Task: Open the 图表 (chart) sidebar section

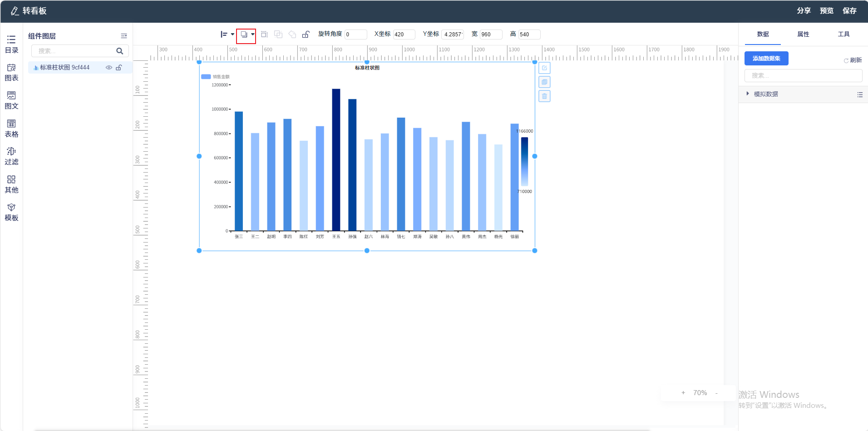Action: pos(11,72)
